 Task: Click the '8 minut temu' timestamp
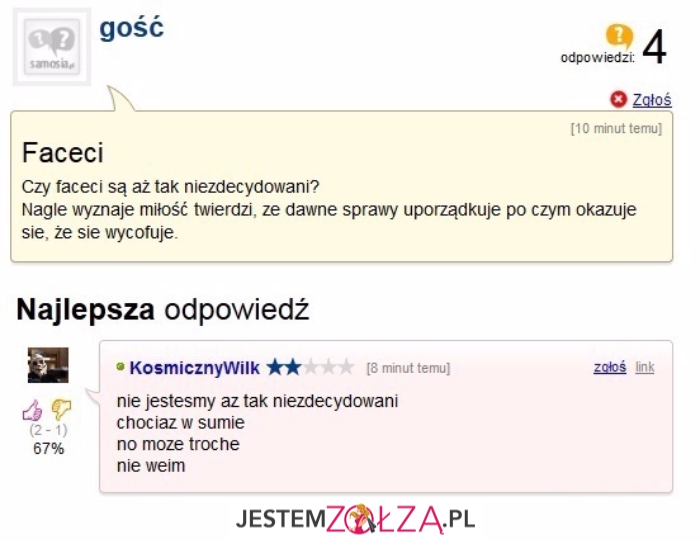pos(408,368)
